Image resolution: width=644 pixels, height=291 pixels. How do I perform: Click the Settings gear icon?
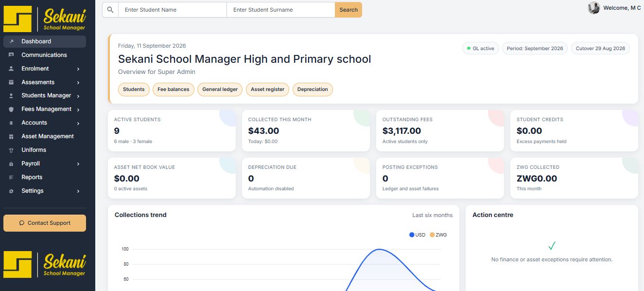pyautogui.click(x=11, y=191)
